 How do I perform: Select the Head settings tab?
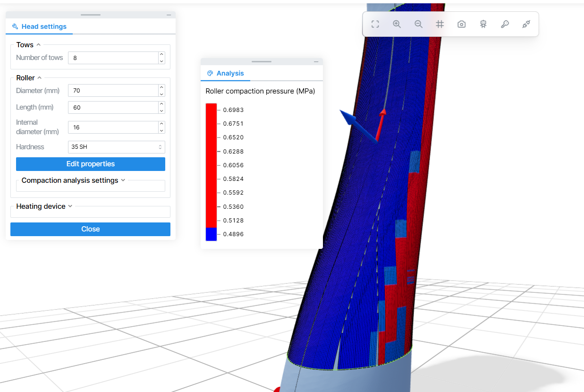[39, 26]
